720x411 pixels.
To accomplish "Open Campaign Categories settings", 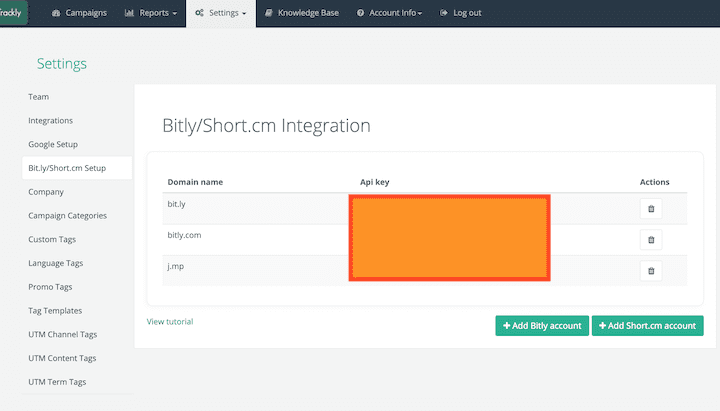I will (x=68, y=216).
